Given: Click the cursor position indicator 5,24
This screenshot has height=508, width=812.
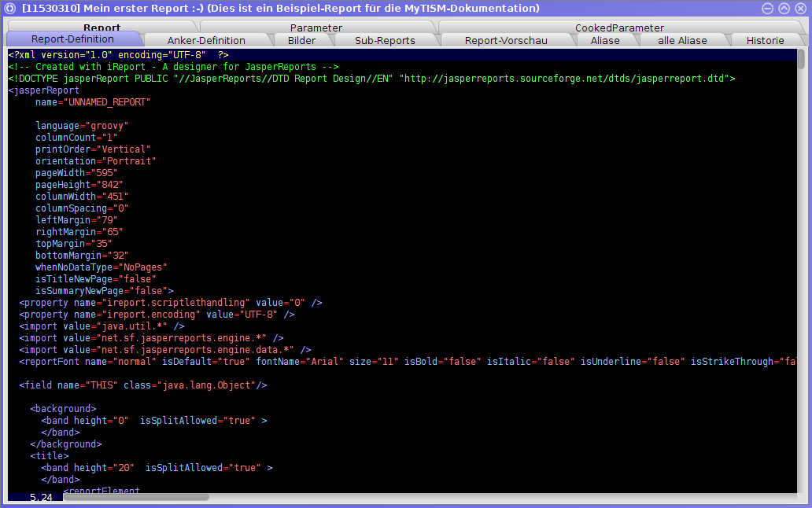Looking at the screenshot, I should tap(41, 498).
